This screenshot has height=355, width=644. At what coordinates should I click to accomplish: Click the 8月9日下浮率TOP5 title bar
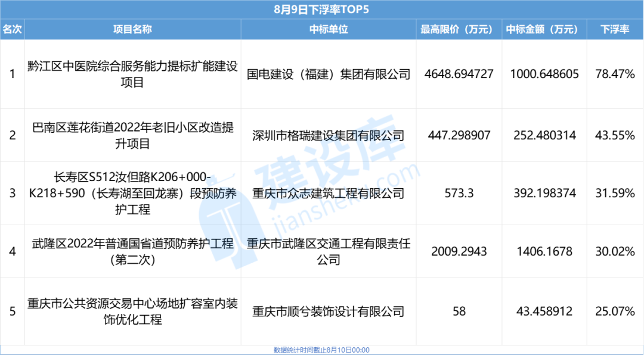coord(322,10)
